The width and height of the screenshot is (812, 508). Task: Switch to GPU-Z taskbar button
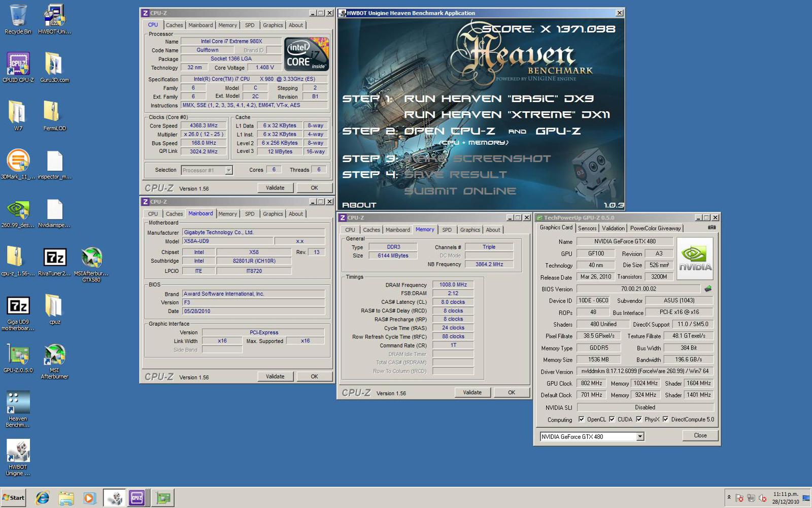(163, 498)
